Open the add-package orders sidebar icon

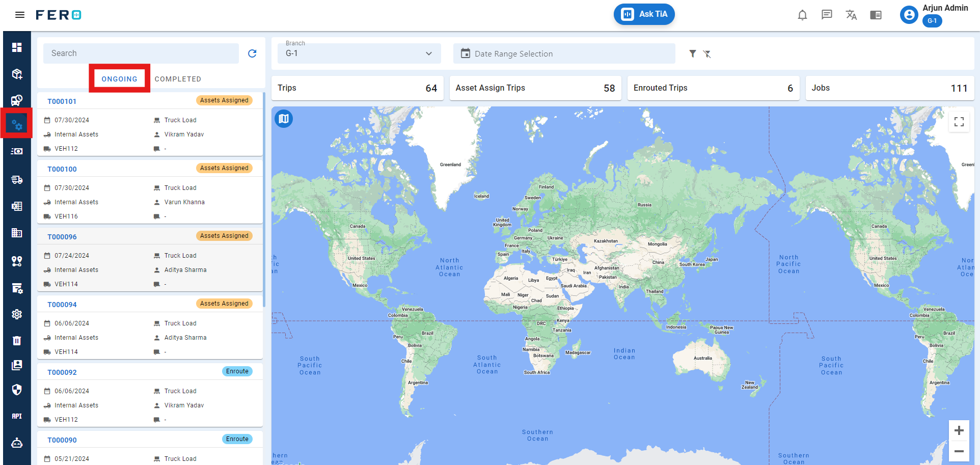pyautogui.click(x=17, y=74)
